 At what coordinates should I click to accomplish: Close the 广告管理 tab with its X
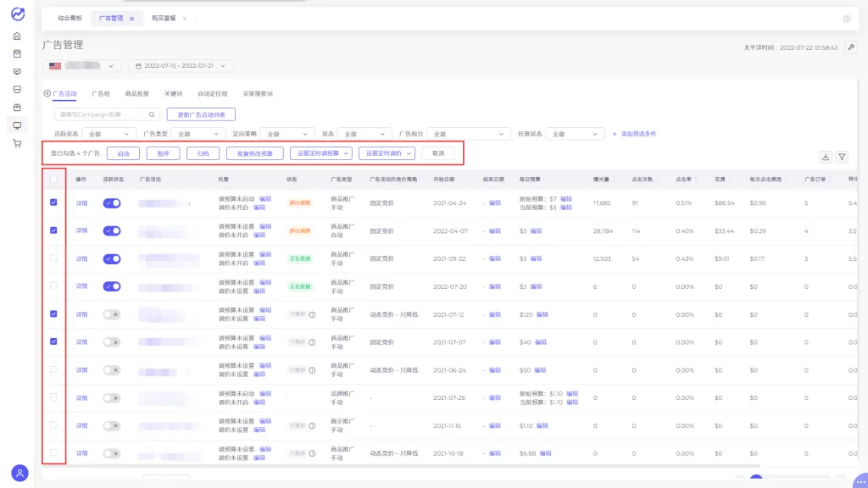(131, 19)
